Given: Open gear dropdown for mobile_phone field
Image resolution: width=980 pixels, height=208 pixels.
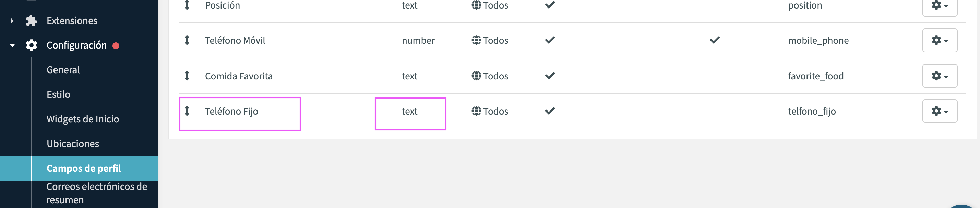Looking at the screenshot, I should pos(940,40).
